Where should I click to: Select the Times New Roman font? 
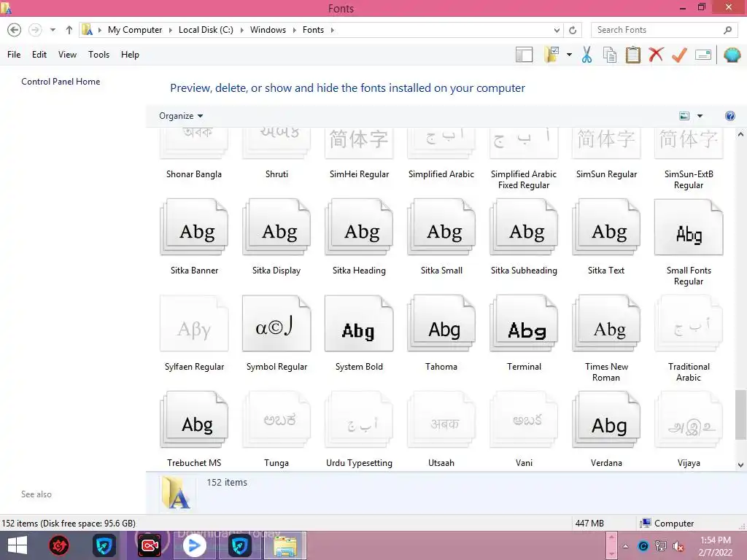coord(606,339)
